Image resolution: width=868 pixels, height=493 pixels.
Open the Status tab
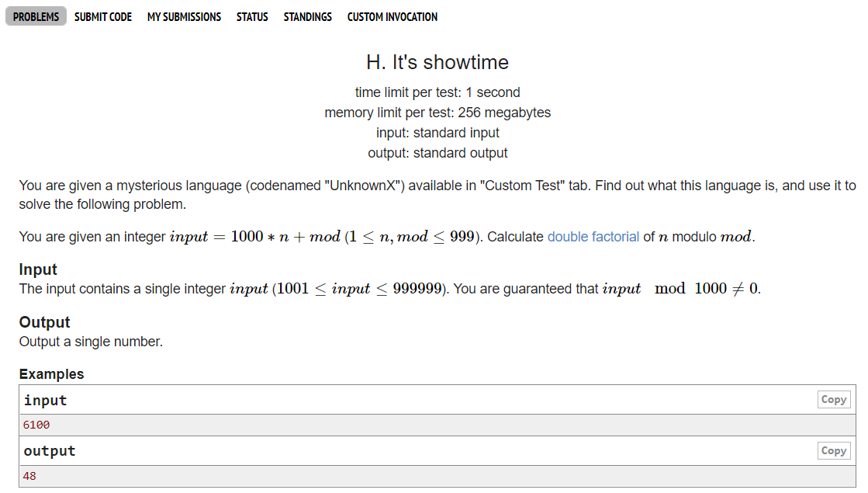pyautogui.click(x=252, y=16)
